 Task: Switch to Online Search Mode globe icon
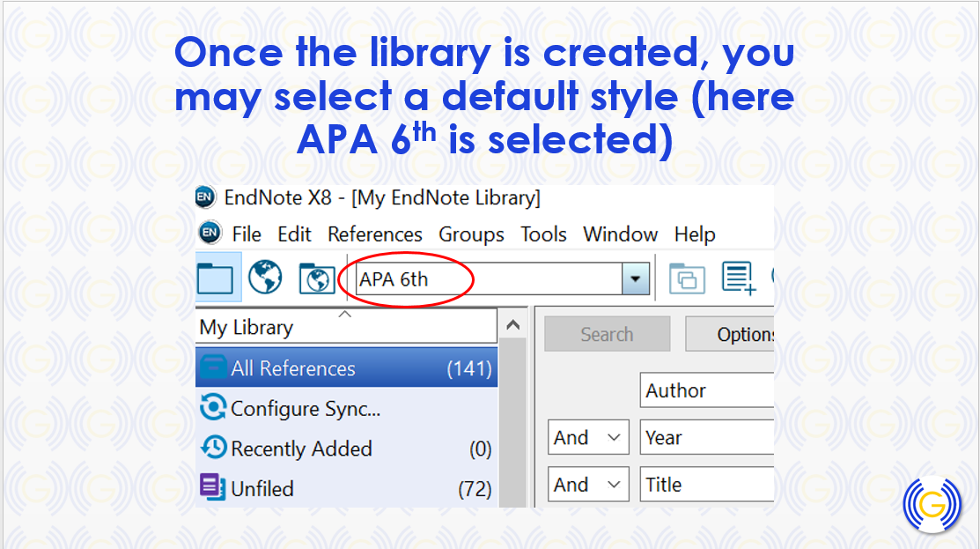[x=265, y=279]
